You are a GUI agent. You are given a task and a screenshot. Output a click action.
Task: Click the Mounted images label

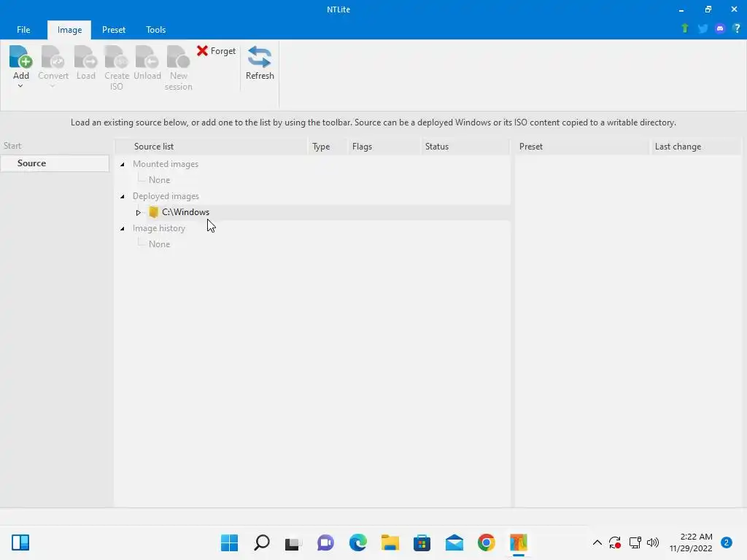pyautogui.click(x=166, y=164)
